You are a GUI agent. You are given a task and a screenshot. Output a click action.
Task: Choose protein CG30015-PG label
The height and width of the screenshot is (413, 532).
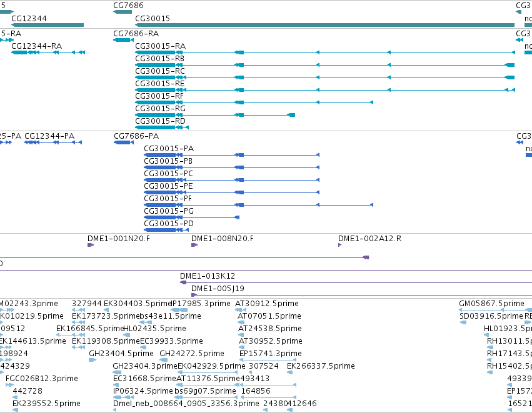[169, 211]
